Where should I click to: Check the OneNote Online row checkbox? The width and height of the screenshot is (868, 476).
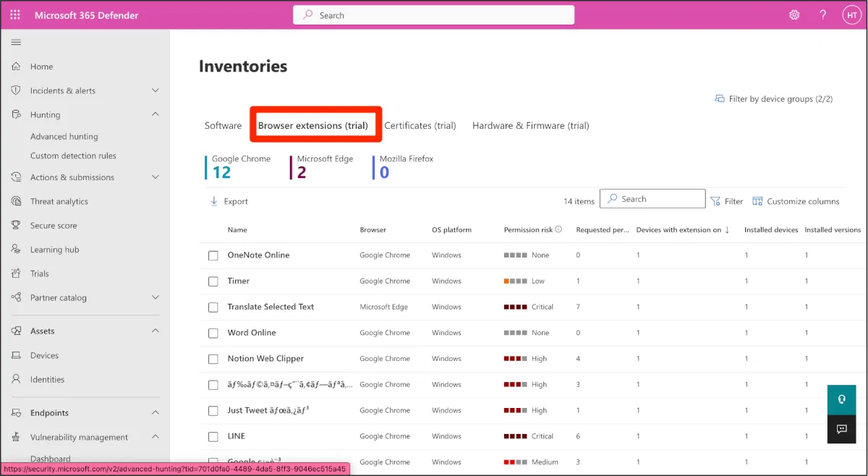(x=213, y=255)
